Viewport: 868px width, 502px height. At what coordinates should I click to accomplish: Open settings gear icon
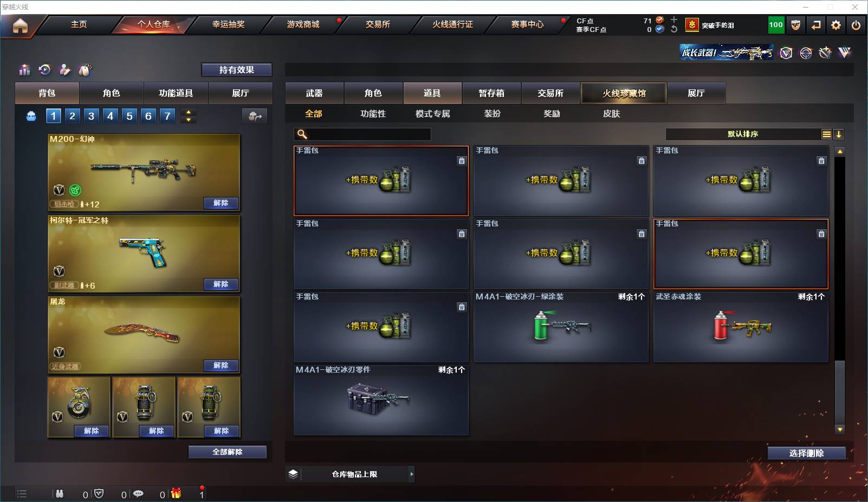(x=836, y=25)
